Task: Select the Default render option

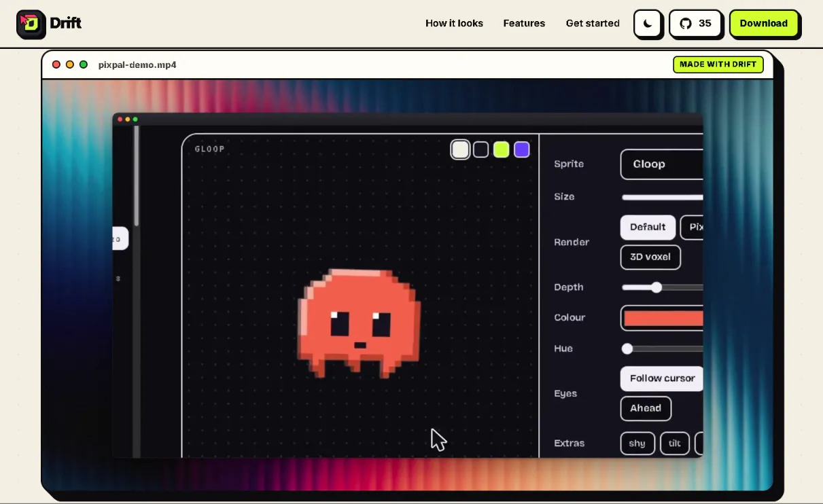Action: click(648, 228)
